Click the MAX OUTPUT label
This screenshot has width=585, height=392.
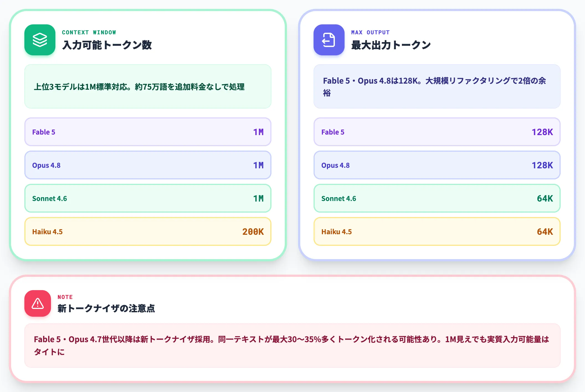[370, 32]
